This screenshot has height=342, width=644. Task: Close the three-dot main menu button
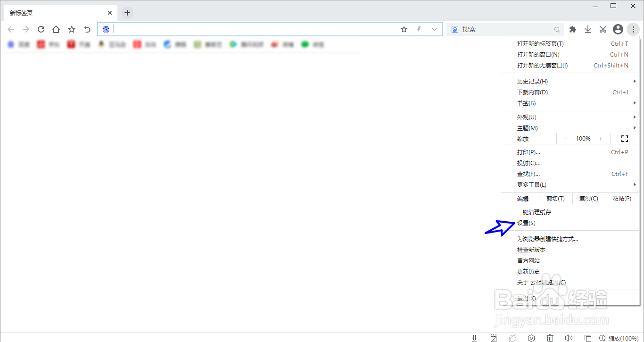pos(633,29)
